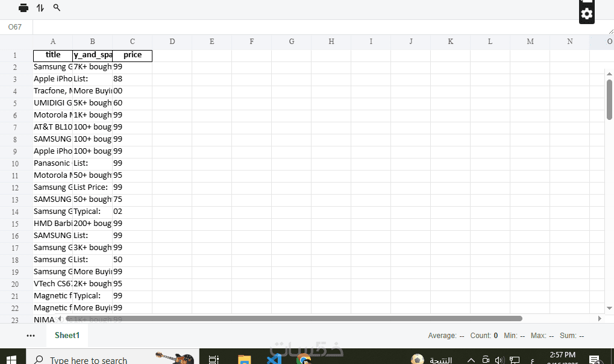
Task: Open Chrome from the taskbar
Action: pos(304,359)
